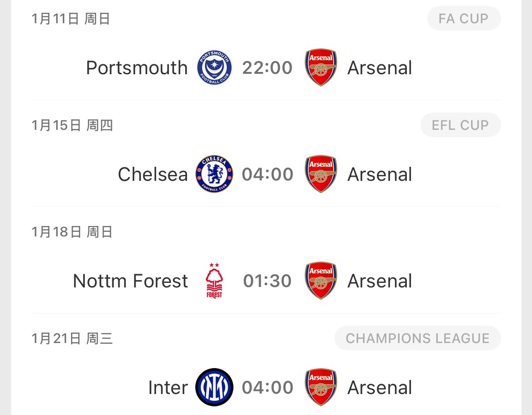Image resolution: width=532 pixels, height=415 pixels.
Task: Open the CHAMPIONS LEAGUE competition tag
Action: [x=417, y=338]
